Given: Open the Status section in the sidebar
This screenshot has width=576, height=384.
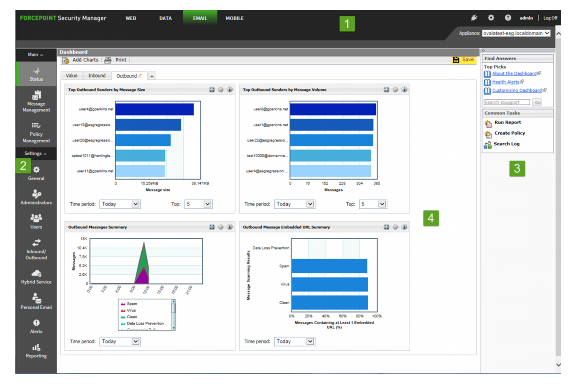Looking at the screenshot, I should point(36,74).
